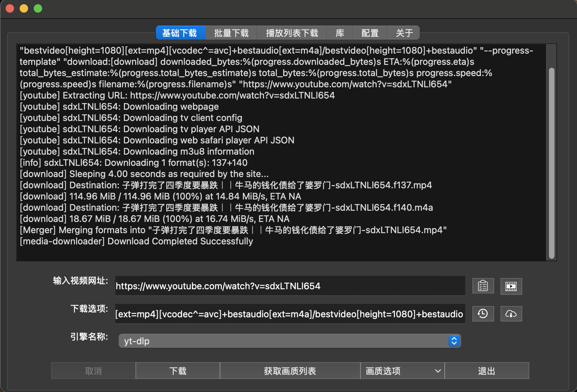Open the 画质选项 dropdown menu

coord(402,371)
